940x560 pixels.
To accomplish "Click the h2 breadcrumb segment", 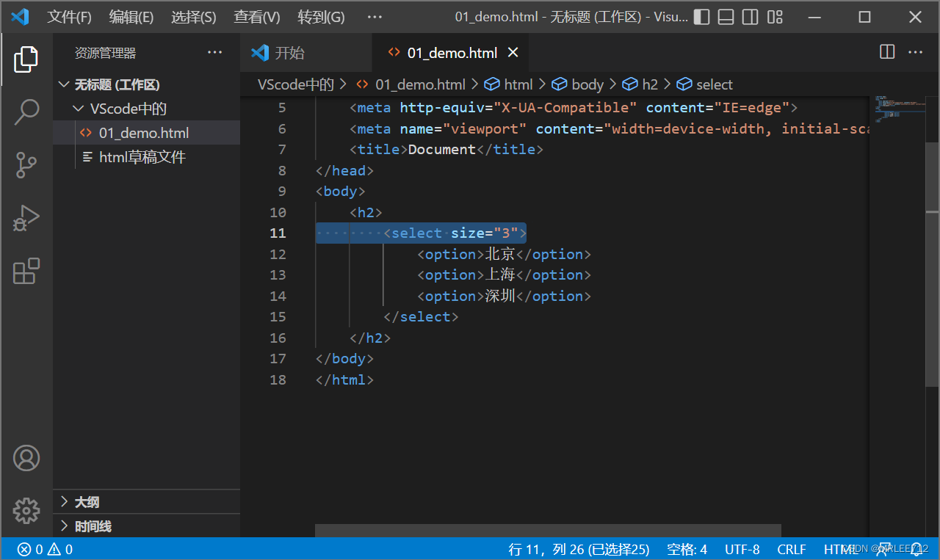I will pos(640,84).
